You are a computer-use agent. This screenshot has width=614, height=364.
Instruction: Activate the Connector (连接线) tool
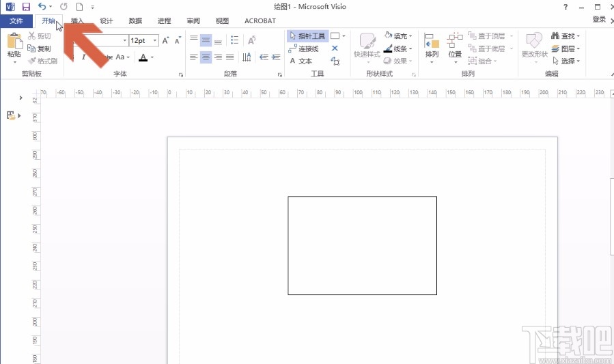click(303, 48)
